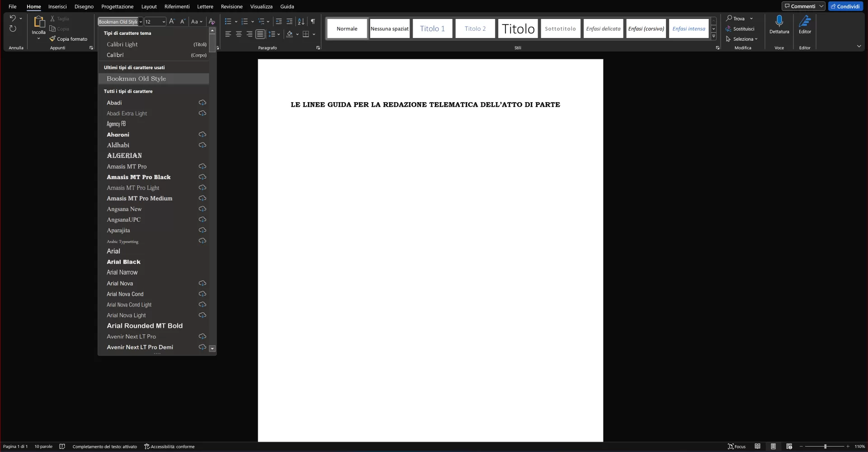Click the font name input field
Viewport: 868px width, 452px height.
[x=118, y=22]
